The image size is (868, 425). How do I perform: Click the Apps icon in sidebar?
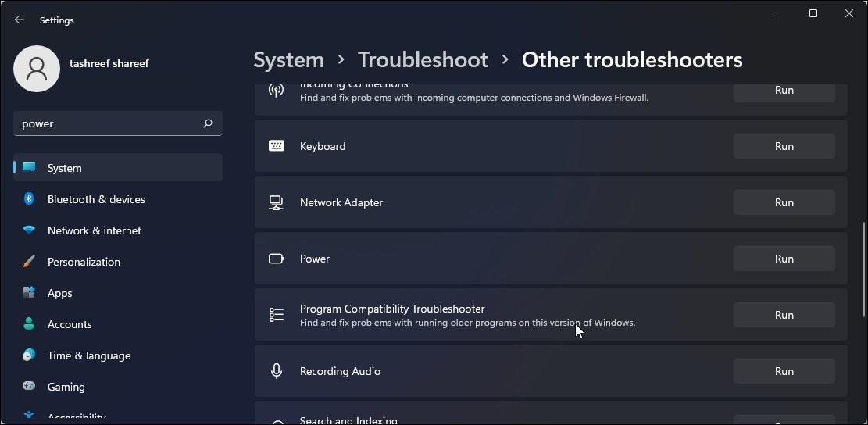pyautogui.click(x=29, y=292)
